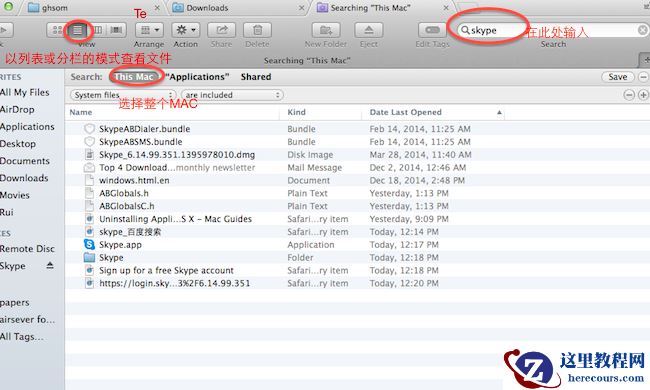This screenshot has height=390, width=650.
Task: Close the Downloads tab
Action: pos(301,8)
